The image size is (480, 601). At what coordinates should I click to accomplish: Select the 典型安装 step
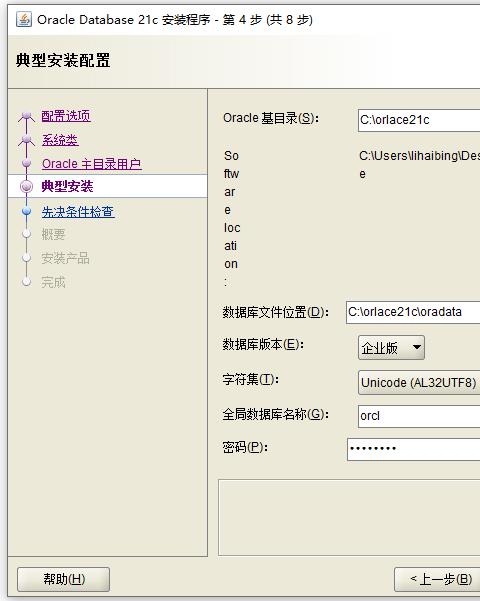pos(67,186)
